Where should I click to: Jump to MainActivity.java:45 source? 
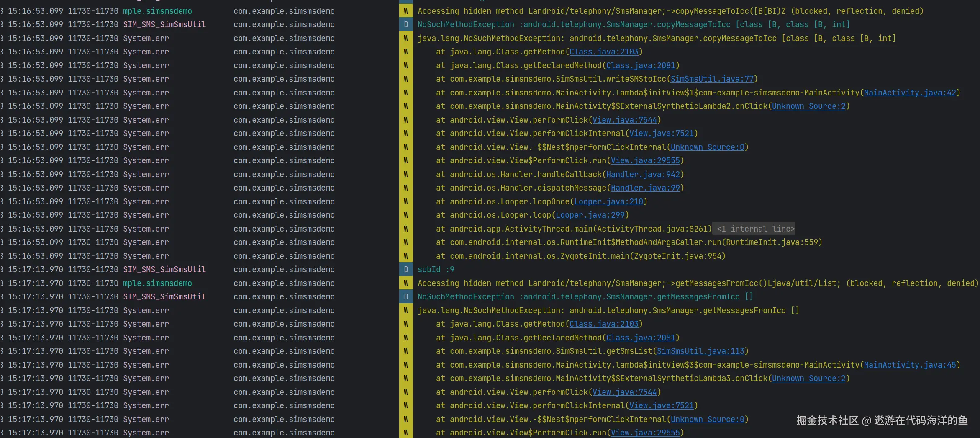pyautogui.click(x=910, y=365)
